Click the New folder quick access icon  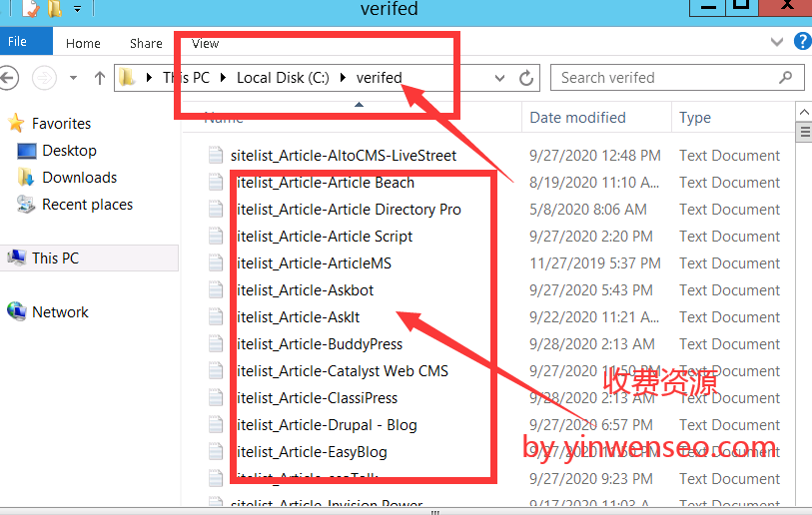pos(53,9)
